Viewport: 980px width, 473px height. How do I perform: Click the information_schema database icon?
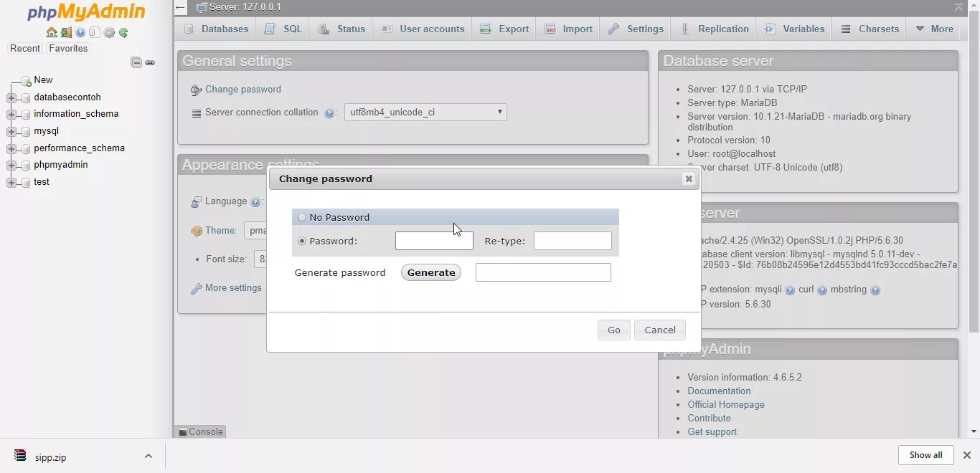click(26, 115)
